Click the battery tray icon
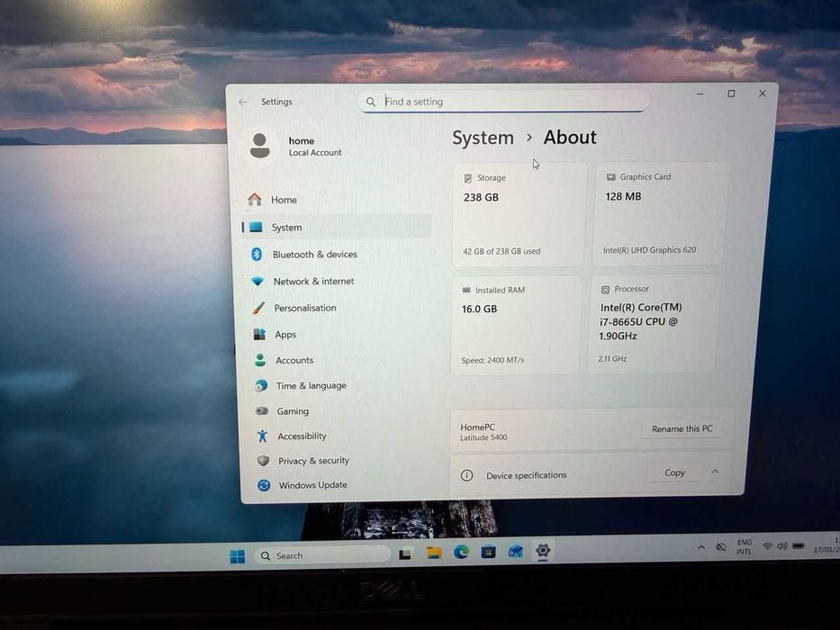The height and width of the screenshot is (630, 840). [799, 546]
